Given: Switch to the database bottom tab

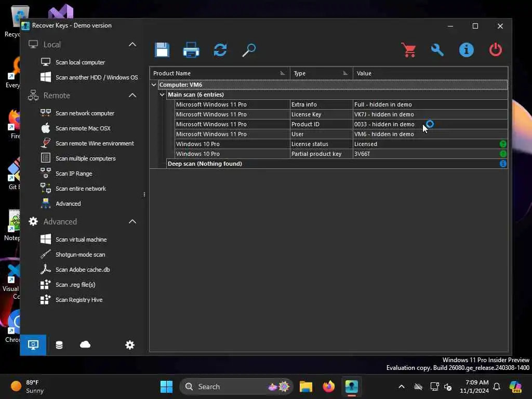Looking at the screenshot, I should 59,345.
